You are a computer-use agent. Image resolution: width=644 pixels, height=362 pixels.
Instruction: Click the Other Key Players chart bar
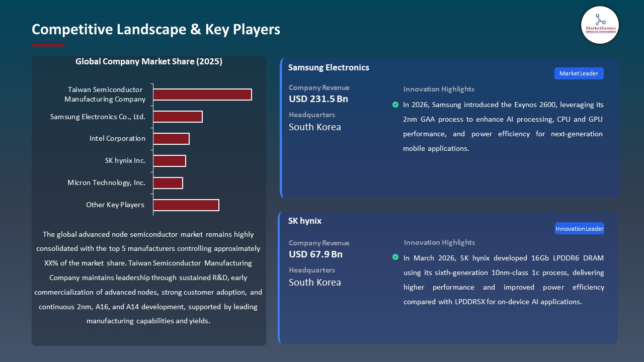click(186, 205)
